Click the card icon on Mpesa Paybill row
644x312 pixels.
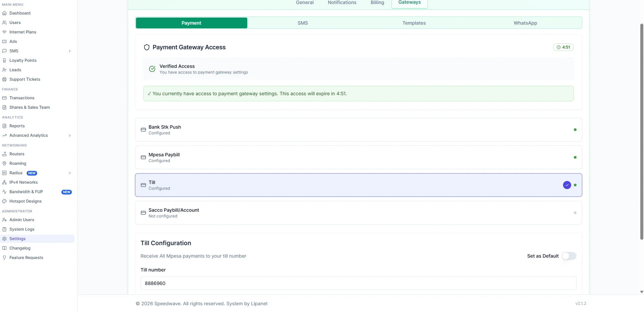143,157
